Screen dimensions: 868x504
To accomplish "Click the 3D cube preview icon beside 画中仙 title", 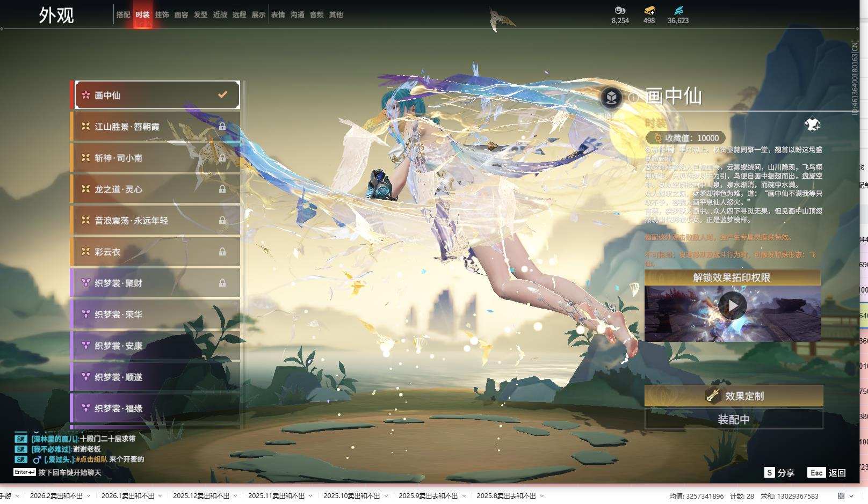I will 611,97.
